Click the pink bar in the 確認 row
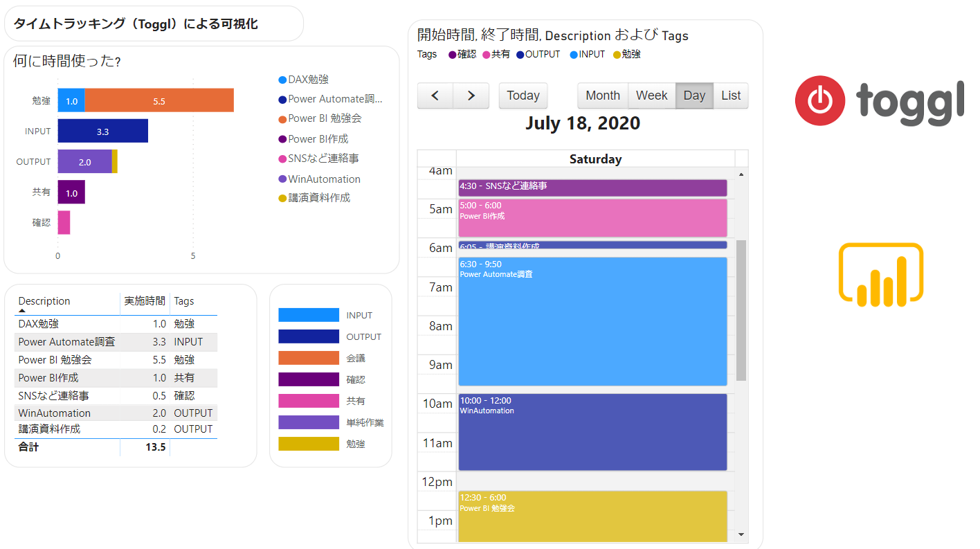The width and height of the screenshot is (980, 549). click(x=64, y=222)
